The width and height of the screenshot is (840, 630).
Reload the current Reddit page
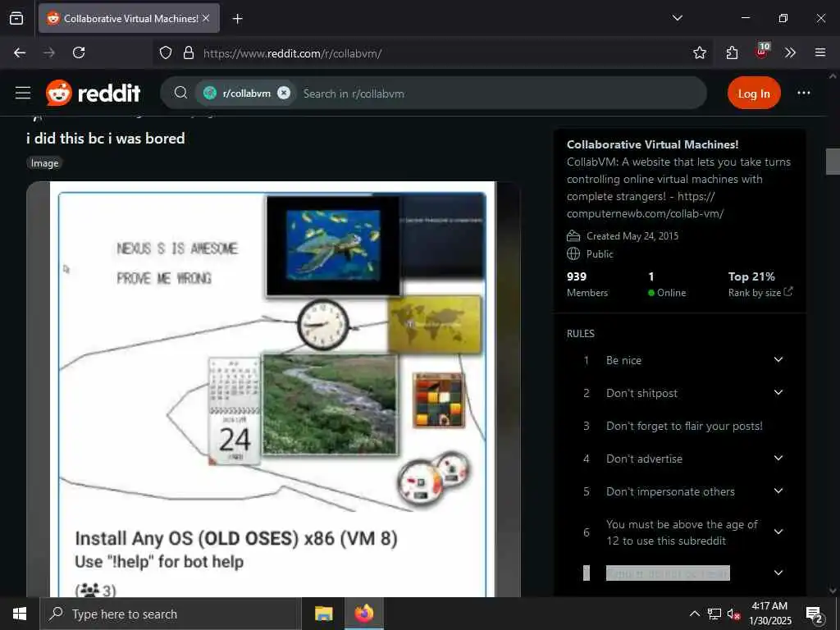79,52
